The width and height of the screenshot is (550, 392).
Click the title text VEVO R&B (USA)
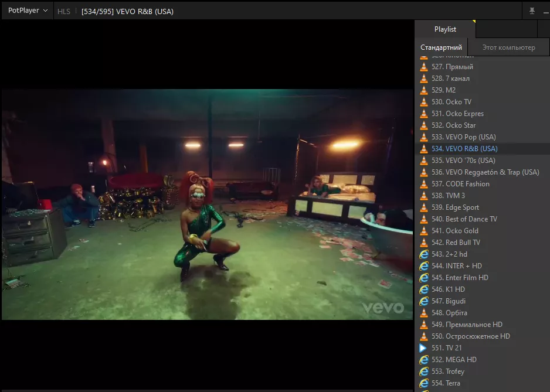pyautogui.click(x=144, y=12)
